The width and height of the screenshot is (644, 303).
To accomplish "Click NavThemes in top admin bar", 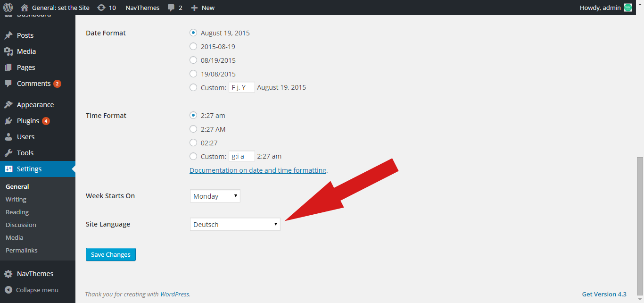I will 142,8.
